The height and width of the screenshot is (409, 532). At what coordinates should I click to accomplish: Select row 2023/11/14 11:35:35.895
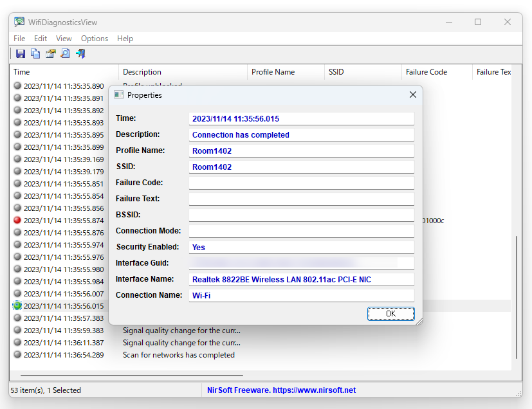64,135
